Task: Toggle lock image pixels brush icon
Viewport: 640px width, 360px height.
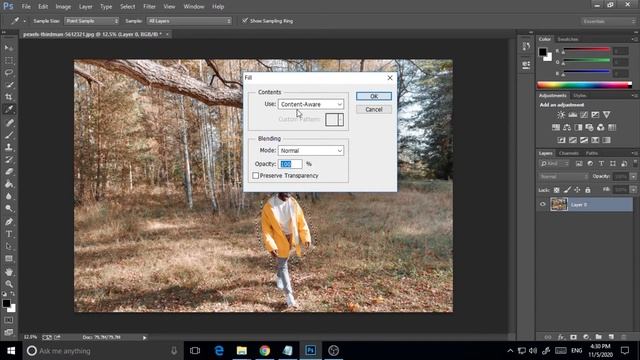Action: coord(567,190)
